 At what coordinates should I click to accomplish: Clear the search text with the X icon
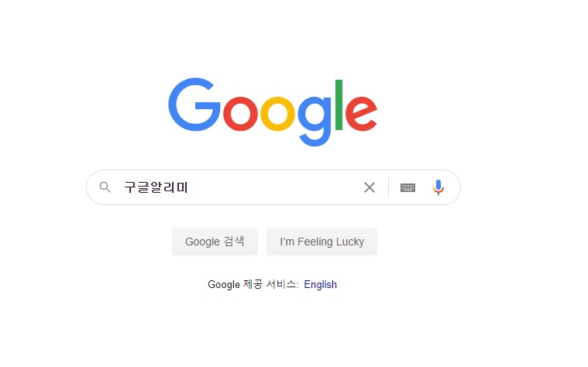pos(370,187)
